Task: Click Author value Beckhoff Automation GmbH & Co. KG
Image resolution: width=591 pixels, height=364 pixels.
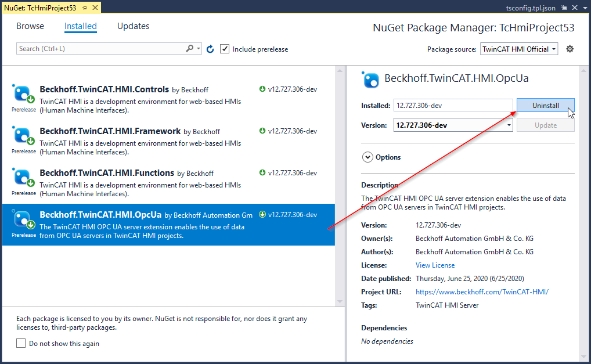Action: pos(474,252)
